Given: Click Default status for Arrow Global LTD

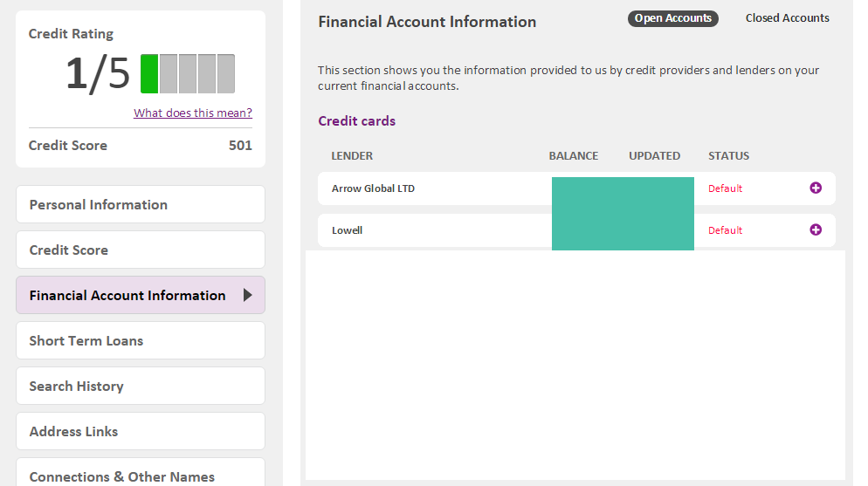Looking at the screenshot, I should click(x=725, y=188).
